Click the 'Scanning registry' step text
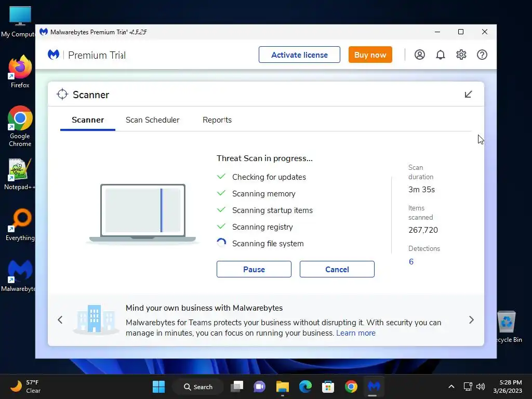This screenshot has height=399, width=532. tap(262, 227)
